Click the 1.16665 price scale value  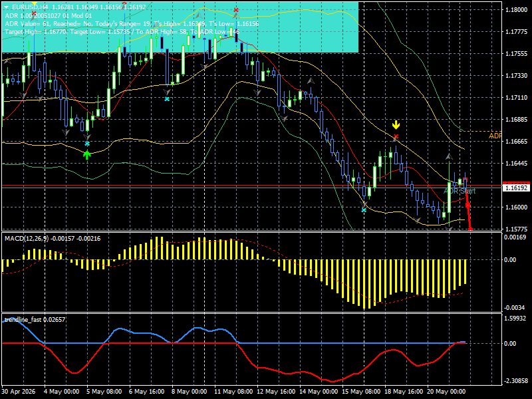click(x=517, y=142)
